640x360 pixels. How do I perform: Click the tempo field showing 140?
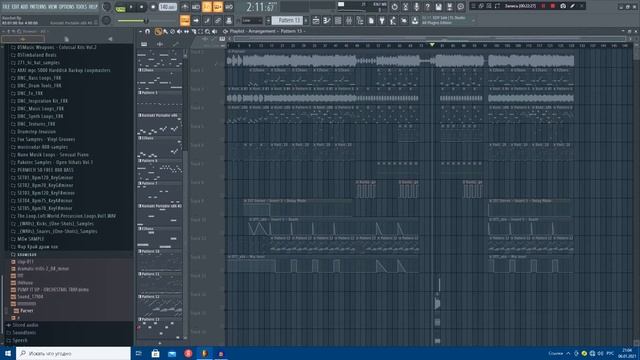coord(168,7)
